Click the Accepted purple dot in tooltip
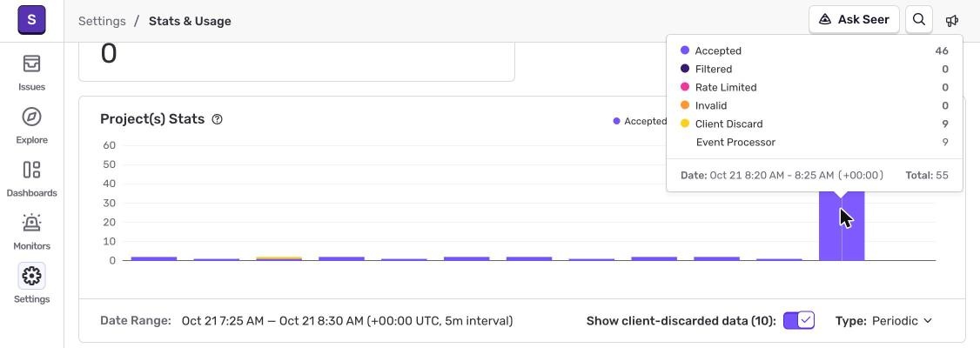 [685, 50]
